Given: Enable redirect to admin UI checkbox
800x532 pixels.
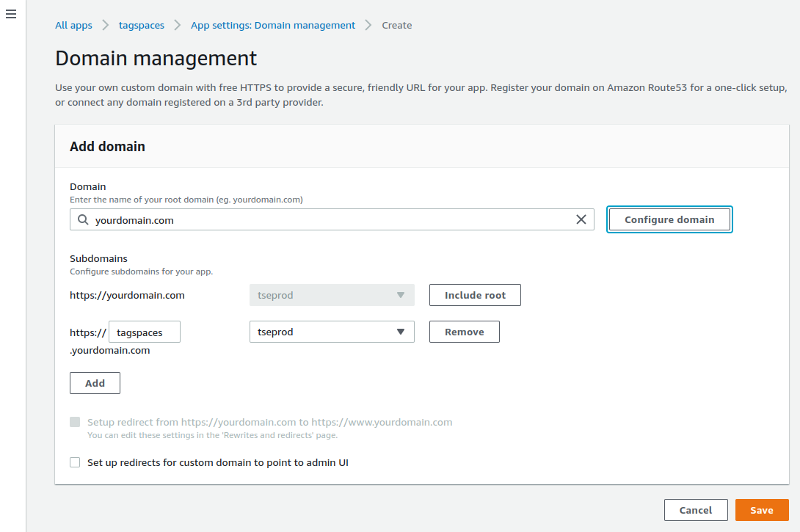Looking at the screenshot, I should [x=75, y=462].
